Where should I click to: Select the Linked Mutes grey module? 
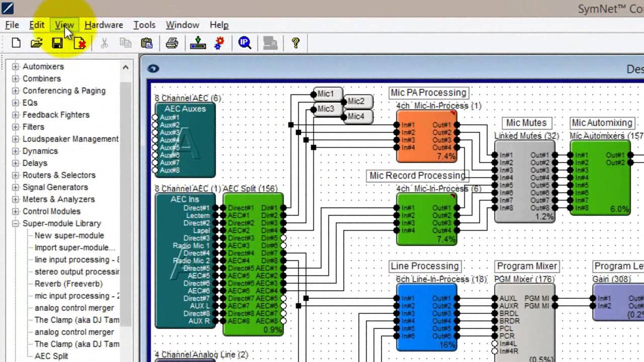pos(525,182)
